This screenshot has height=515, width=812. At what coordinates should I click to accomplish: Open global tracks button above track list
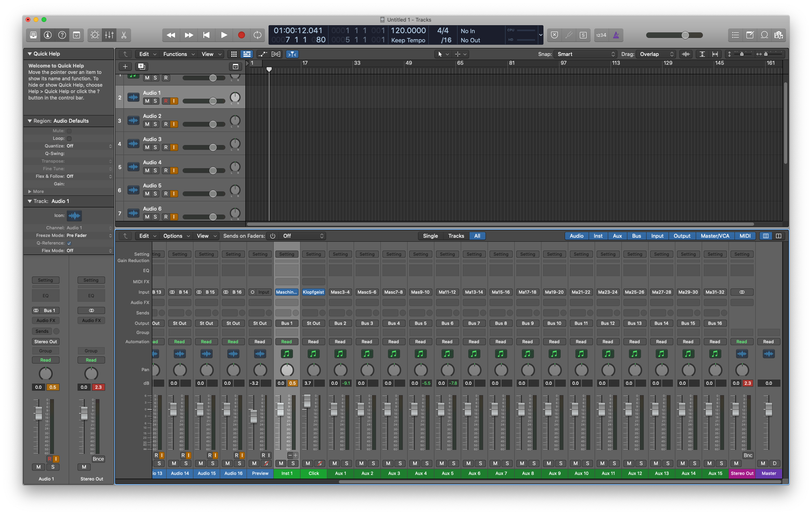pyautogui.click(x=235, y=67)
